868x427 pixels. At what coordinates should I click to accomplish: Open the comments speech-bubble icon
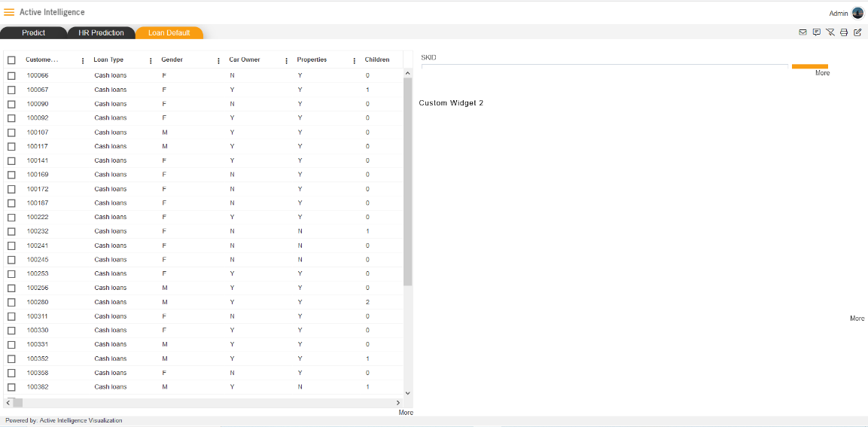[x=817, y=32]
